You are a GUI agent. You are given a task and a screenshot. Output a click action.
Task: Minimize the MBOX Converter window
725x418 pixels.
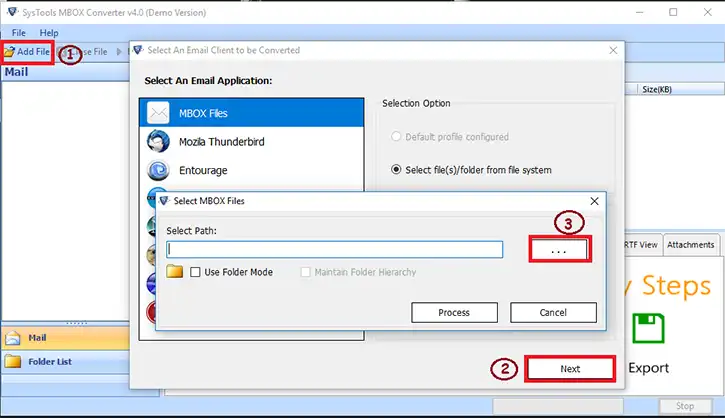pos(639,12)
